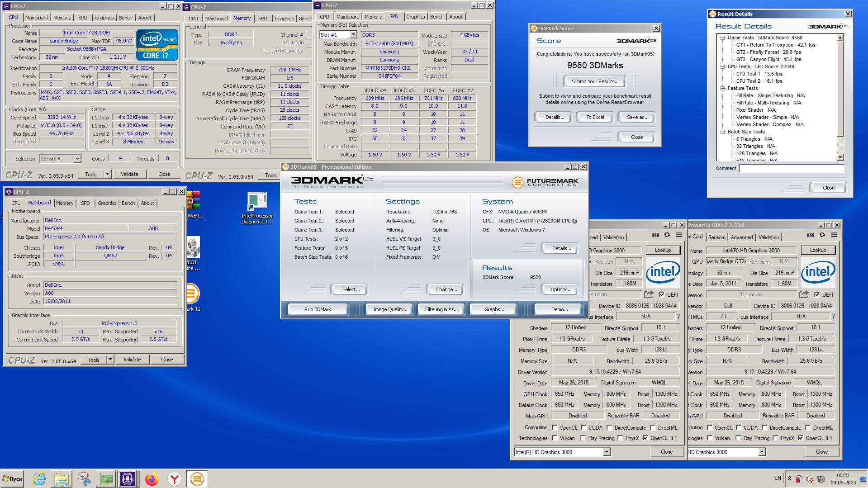Open the About tab in CPU-Z SPD window
This screenshot has height=488, width=868.
click(456, 17)
